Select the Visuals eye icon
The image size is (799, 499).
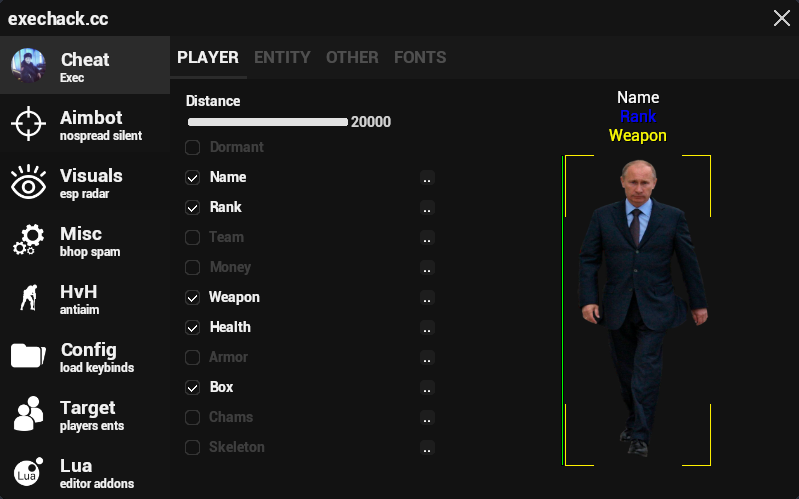(x=28, y=183)
